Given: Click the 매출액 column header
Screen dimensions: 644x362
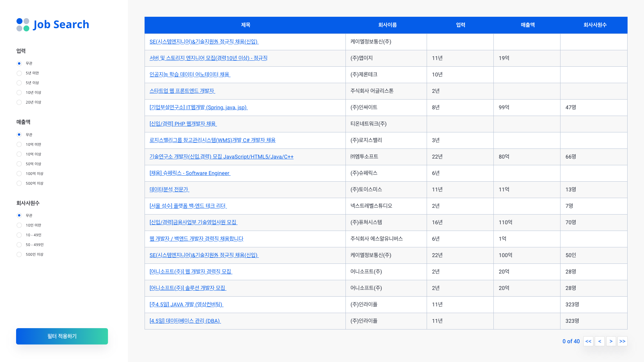Looking at the screenshot, I should point(528,25).
